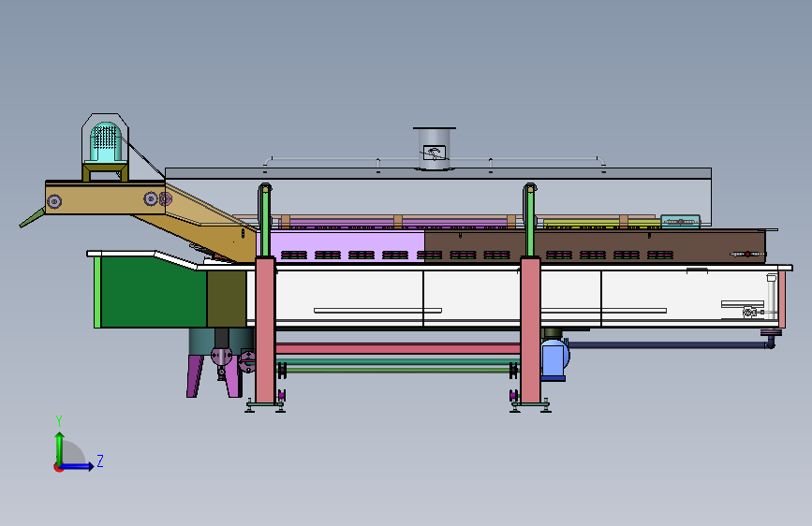This screenshot has width=812, height=526.
Task: Select the light purple side panel
Action: point(342,245)
